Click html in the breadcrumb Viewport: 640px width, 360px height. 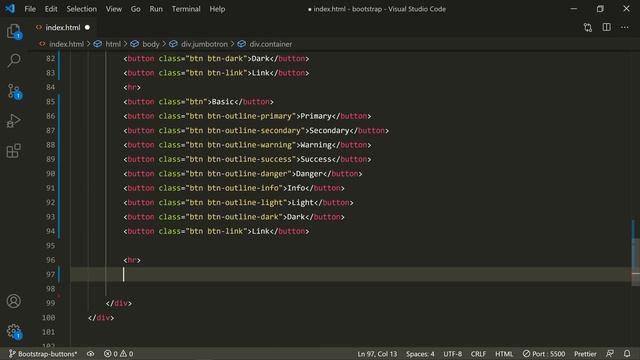click(x=113, y=44)
